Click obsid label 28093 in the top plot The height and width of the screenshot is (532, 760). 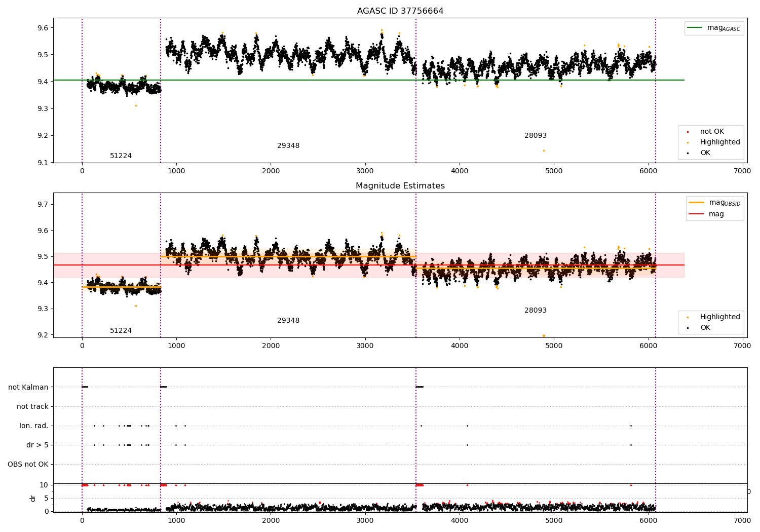(536, 136)
